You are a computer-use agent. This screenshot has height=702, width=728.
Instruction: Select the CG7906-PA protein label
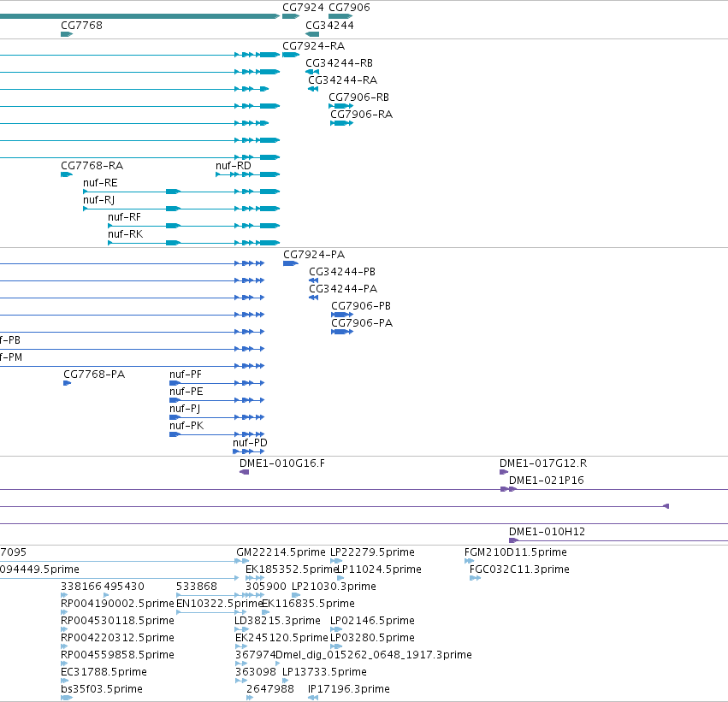click(x=362, y=323)
